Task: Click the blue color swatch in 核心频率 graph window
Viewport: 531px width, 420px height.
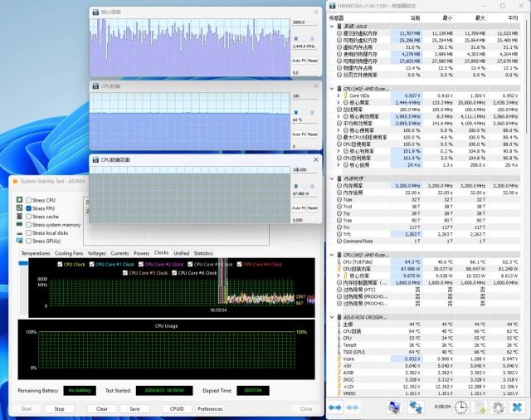Action: pos(296,39)
